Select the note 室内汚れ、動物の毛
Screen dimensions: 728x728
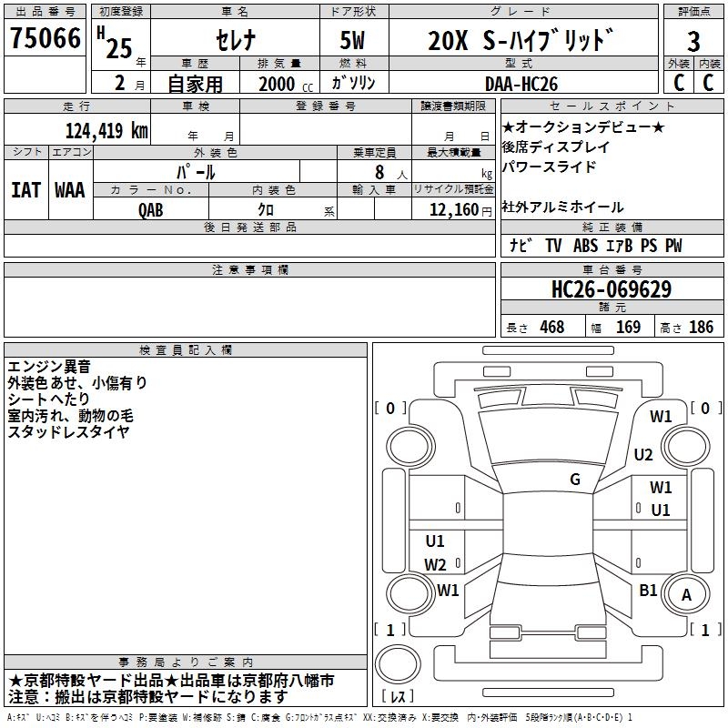click(70, 415)
